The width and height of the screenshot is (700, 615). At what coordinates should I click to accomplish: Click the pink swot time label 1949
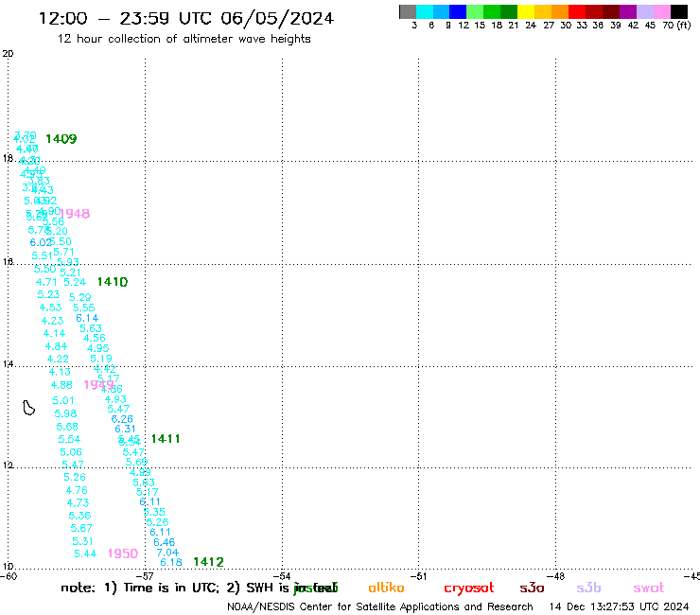[99, 384]
